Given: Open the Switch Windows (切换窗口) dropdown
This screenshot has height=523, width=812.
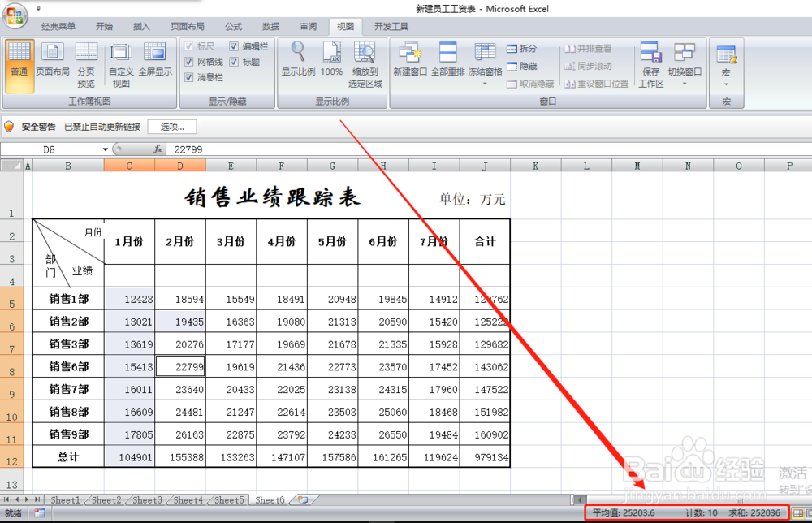Looking at the screenshot, I should [685, 83].
